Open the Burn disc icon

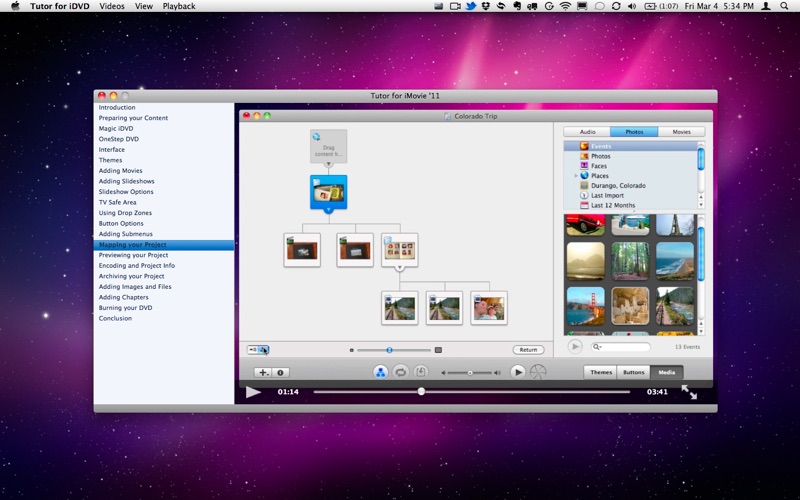[538, 372]
